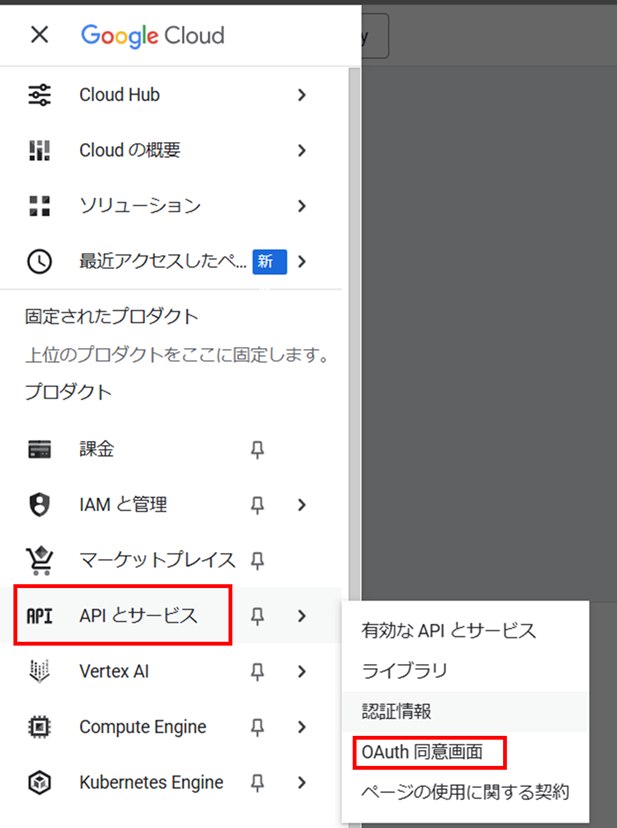Open 最近アクセスしたペ... menu item

coord(163,261)
